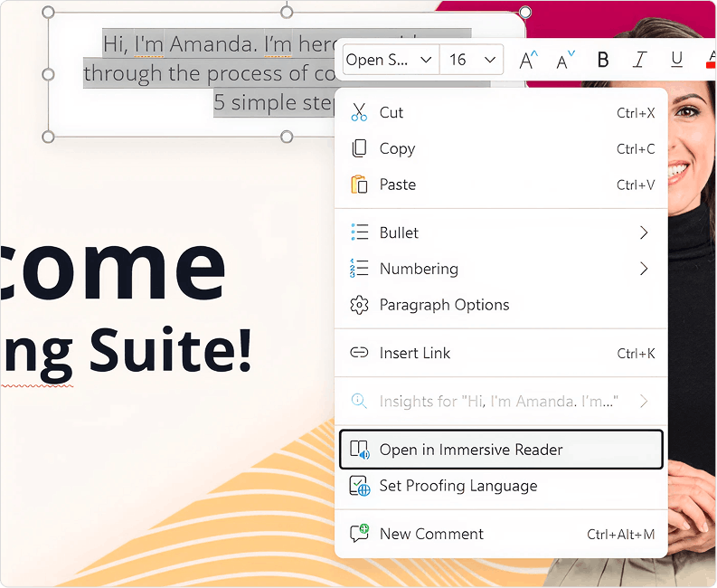Click the Paragraph Options gear icon
Screen dimensions: 717x588
click(x=359, y=305)
